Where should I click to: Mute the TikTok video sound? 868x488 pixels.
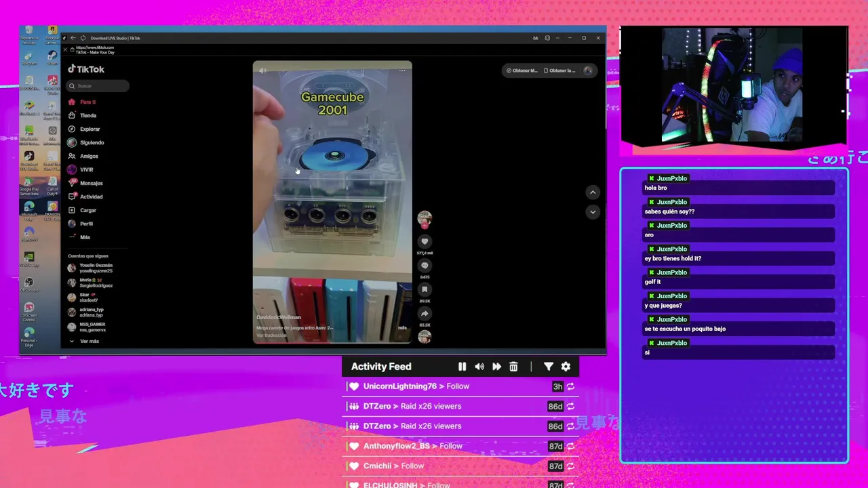pyautogui.click(x=263, y=70)
